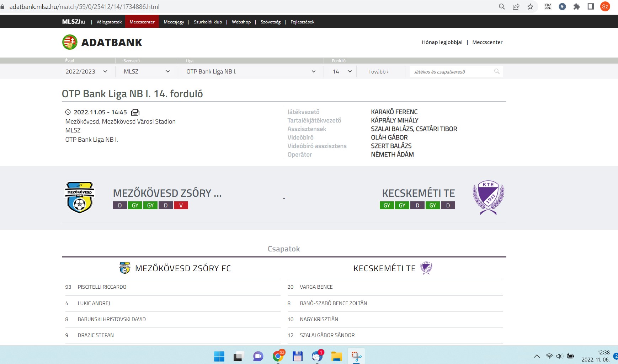This screenshot has height=364, width=618.
Task: Open the Hónap legjobbjai link
Action: coord(442,42)
